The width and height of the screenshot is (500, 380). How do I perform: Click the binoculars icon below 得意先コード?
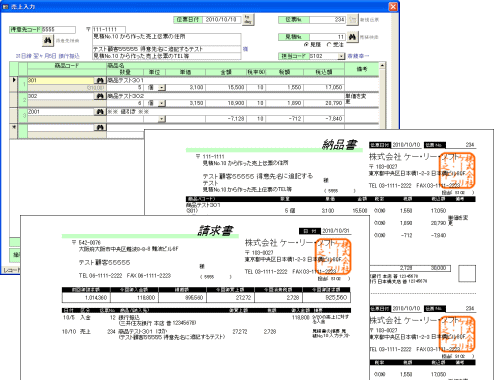(x=48, y=41)
